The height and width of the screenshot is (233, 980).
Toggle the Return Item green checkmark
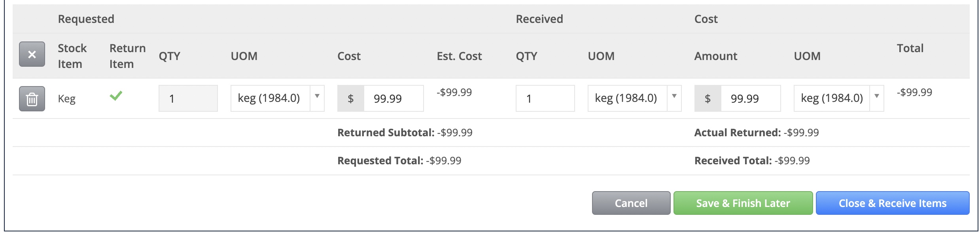point(116,96)
